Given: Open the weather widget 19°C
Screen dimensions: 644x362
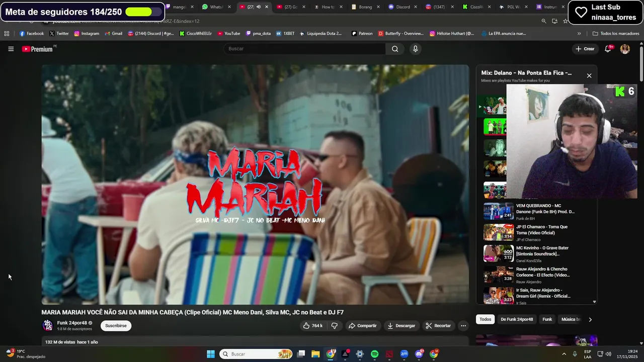Looking at the screenshot, I should [25, 354].
